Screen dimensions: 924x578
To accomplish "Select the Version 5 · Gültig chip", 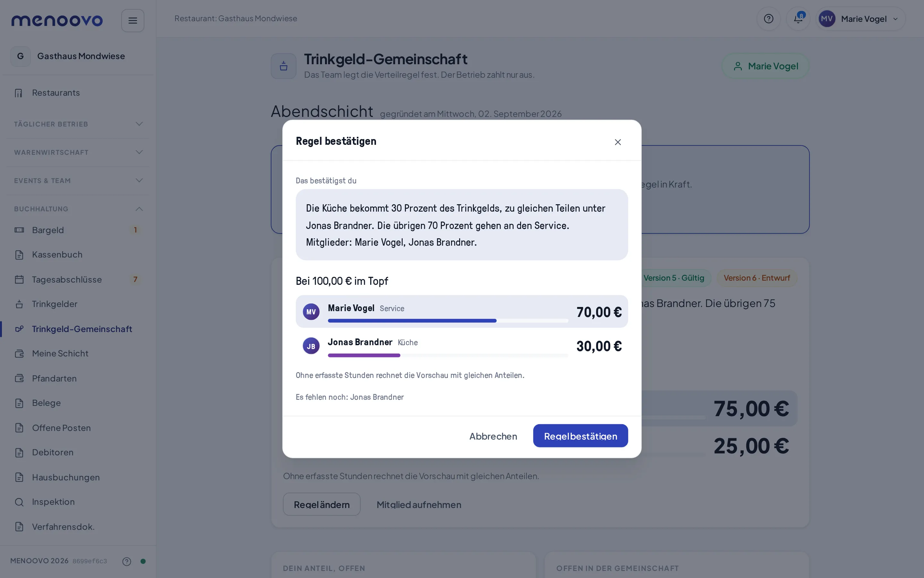I will click(x=673, y=278).
